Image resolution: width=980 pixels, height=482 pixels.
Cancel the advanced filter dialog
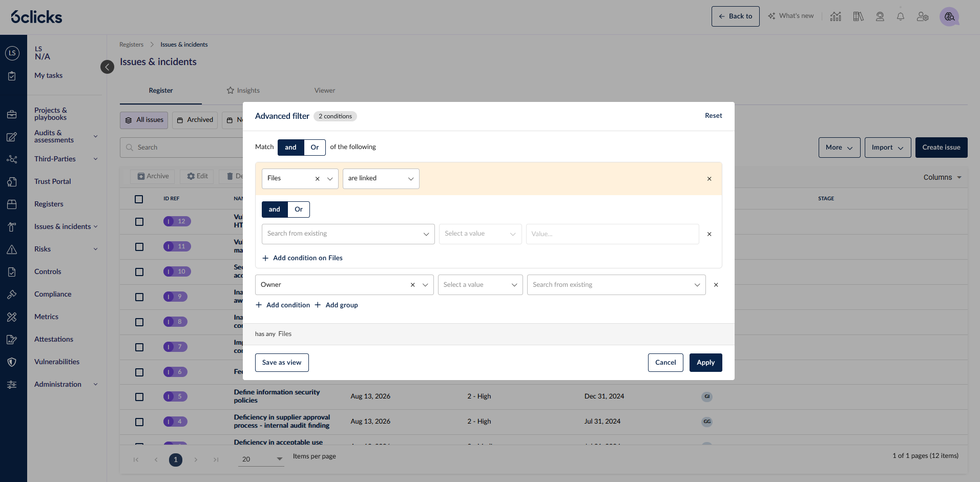665,363
